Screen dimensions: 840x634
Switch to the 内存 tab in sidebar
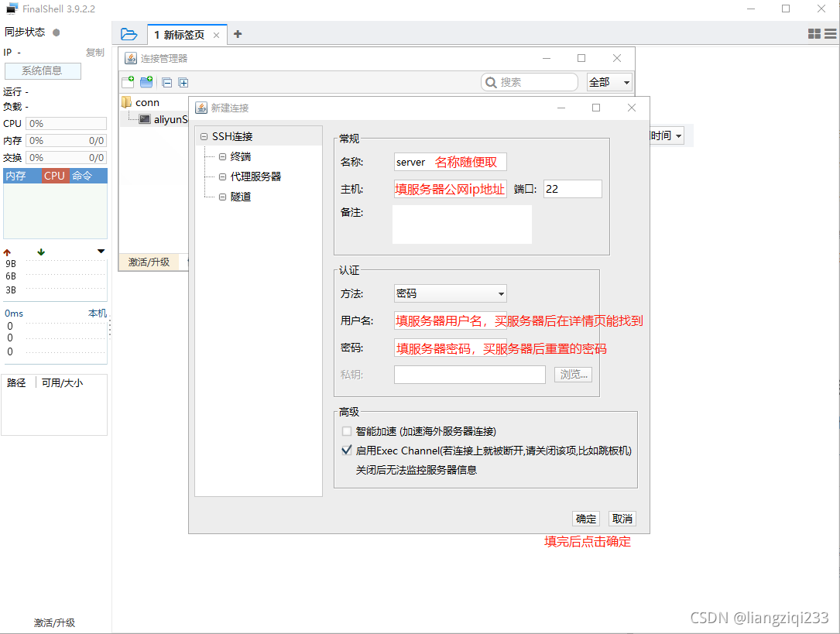click(x=22, y=176)
